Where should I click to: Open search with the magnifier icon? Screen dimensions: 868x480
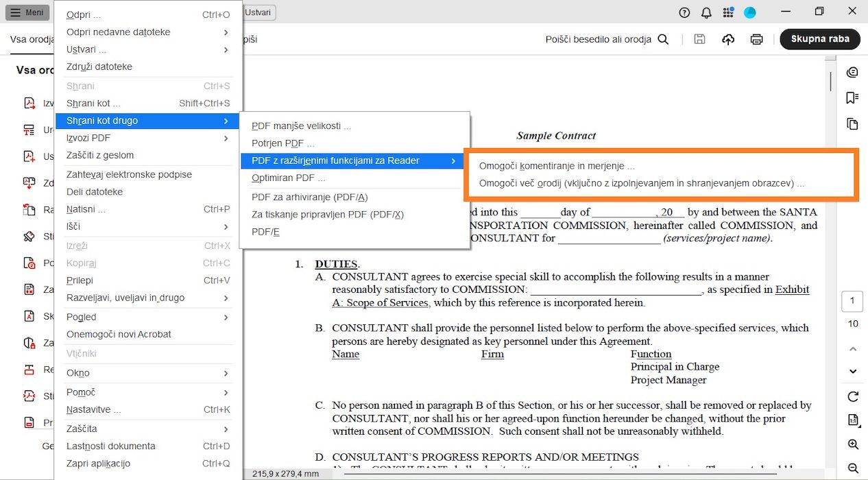click(662, 39)
